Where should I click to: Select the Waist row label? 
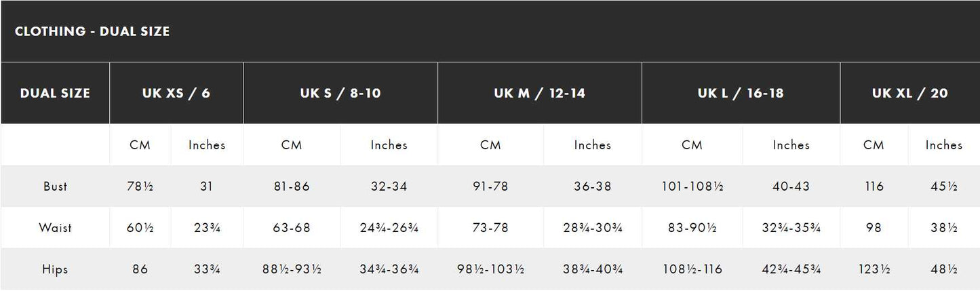coord(55,228)
